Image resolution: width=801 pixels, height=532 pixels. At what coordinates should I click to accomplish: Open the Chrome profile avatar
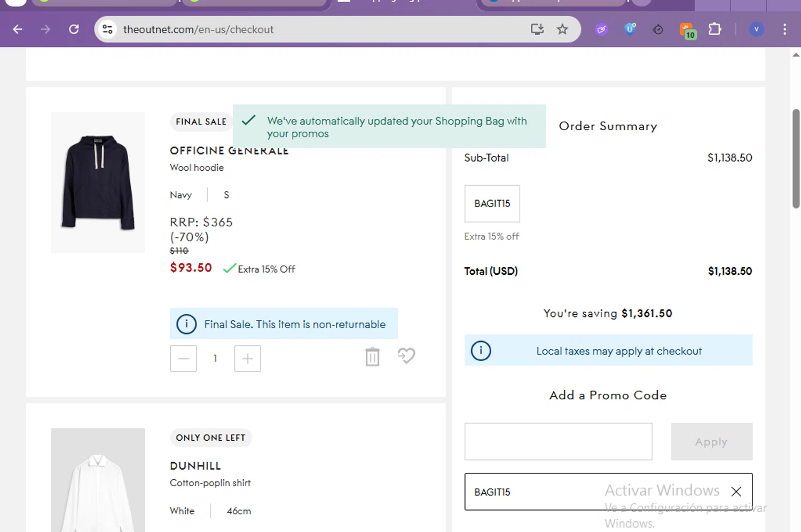pos(756,29)
